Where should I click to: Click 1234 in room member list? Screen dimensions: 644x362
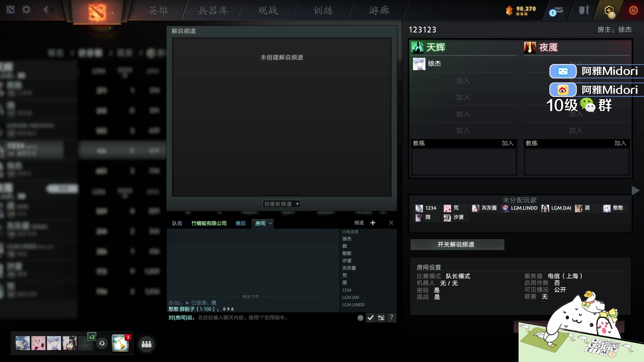tap(347, 290)
